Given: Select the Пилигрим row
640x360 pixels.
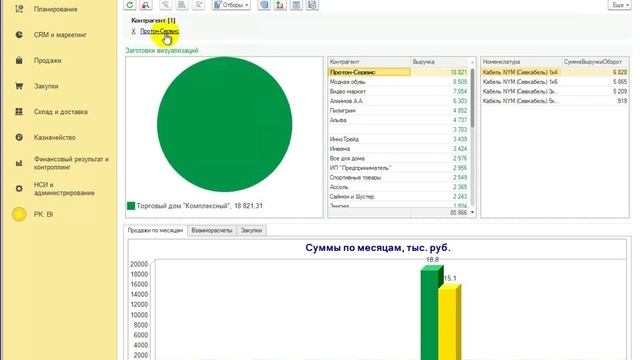Looking at the screenshot, I should click(x=398, y=111).
